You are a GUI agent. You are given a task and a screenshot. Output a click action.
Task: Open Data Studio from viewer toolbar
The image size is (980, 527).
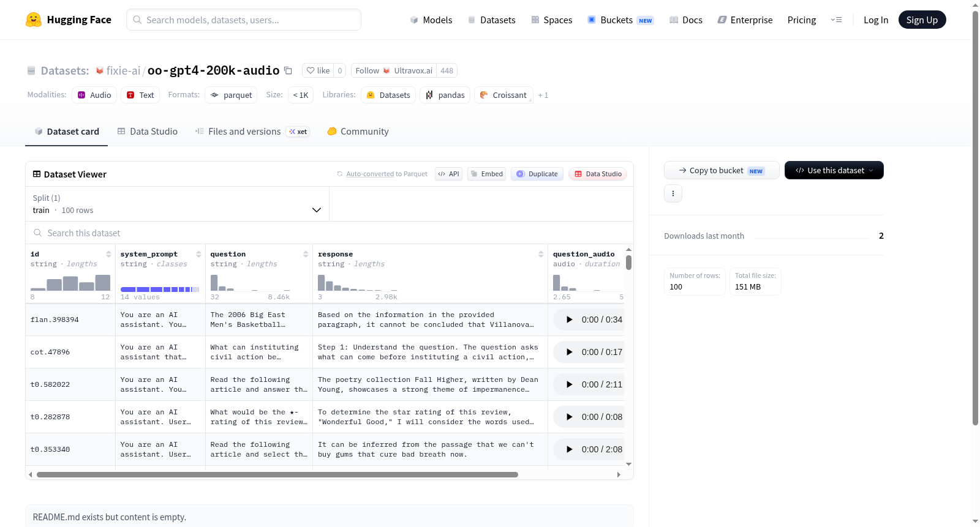pyautogui.click(x=598, y=174)
